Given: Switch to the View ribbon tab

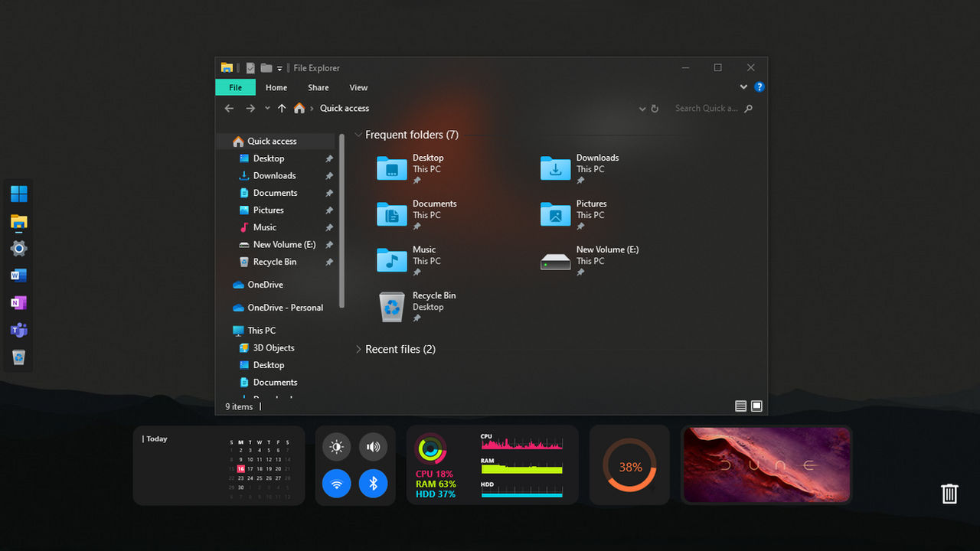Looking at the screenshot, I should click(358, 87).
